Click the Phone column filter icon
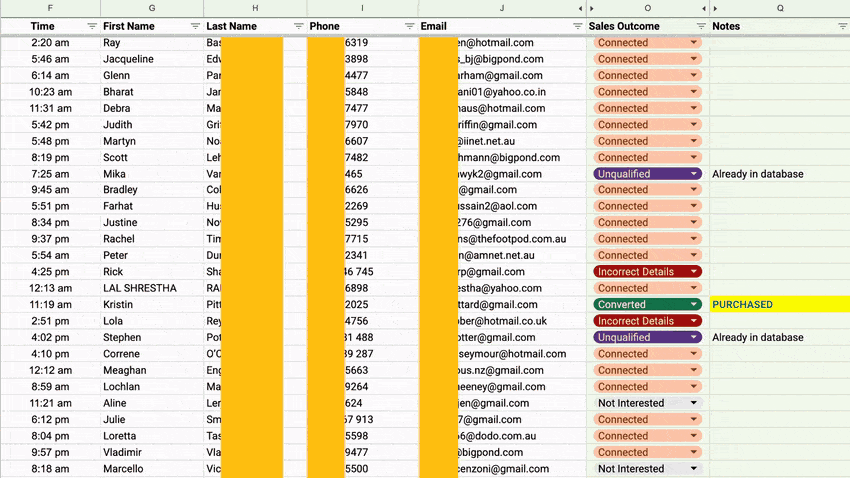Screen dimensions: 850x478 click(409, 26)
